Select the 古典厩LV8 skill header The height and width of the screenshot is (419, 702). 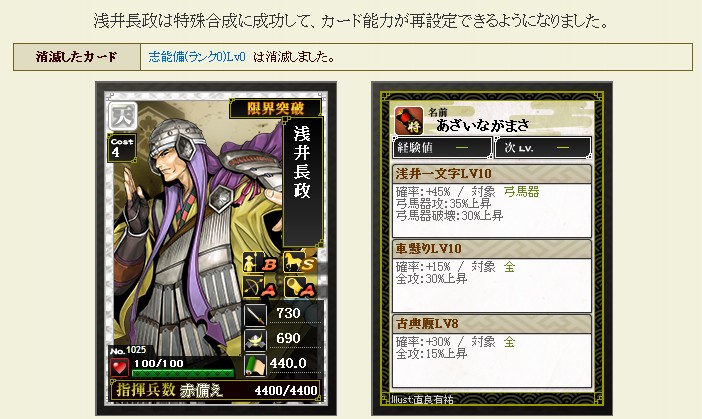pyautogui.click(x=492, y=324)
